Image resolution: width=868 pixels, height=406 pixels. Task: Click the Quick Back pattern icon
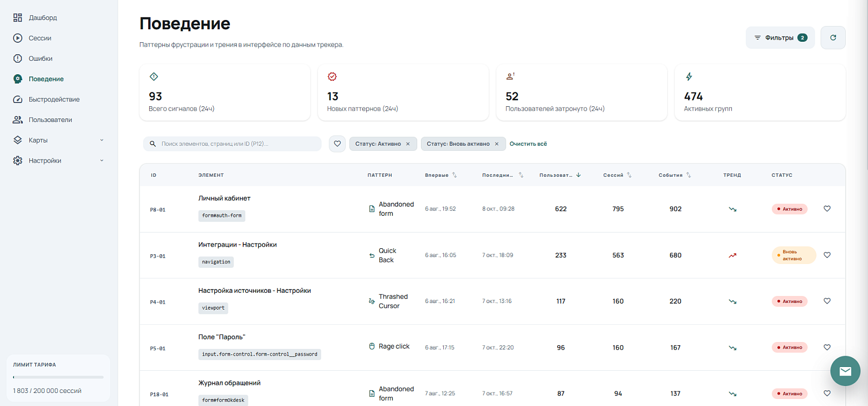click(372, 255)
